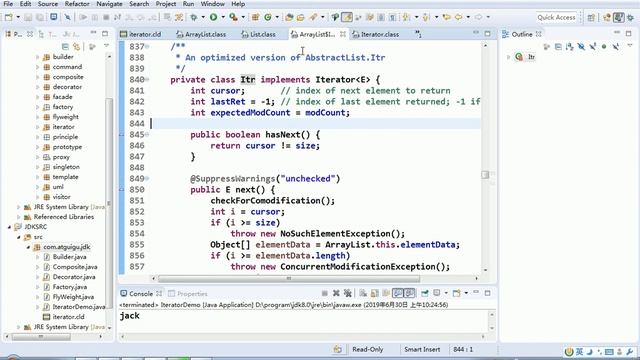The height and width of the screenshot is (360, 640).
Task: Go back with the yellow Back arrow
Action: click(x=459, y=17)
